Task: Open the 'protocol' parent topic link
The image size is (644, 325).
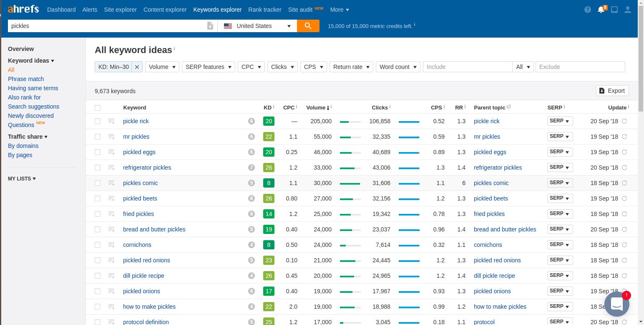Action: (x=484, y=322)
